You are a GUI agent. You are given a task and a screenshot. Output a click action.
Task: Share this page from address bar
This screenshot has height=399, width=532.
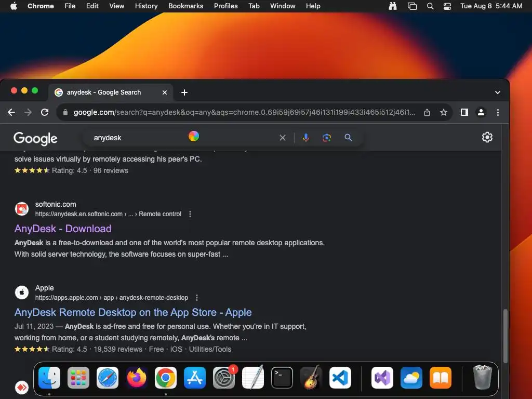click(x=427, y=112)
